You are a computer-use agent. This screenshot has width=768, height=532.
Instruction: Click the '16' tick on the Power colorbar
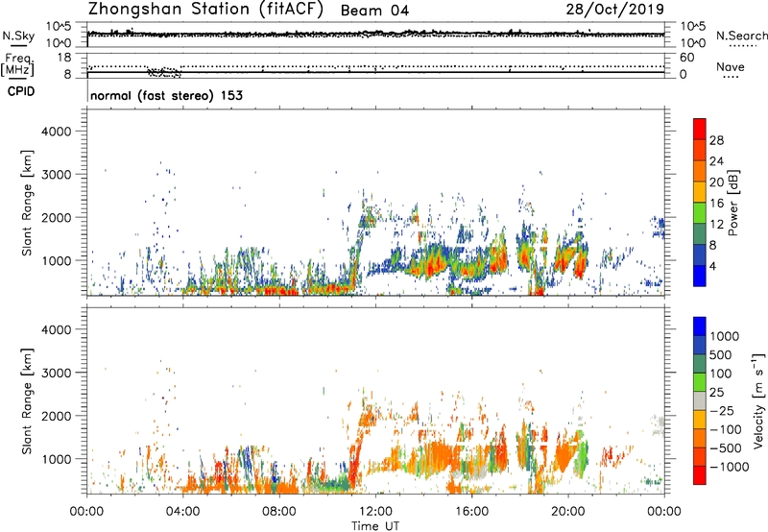coord(716,204)
